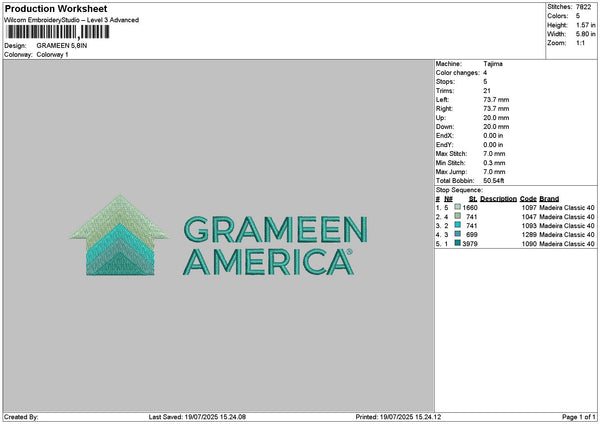Click the Color changes value 4
600x424 pixels.
485,73
